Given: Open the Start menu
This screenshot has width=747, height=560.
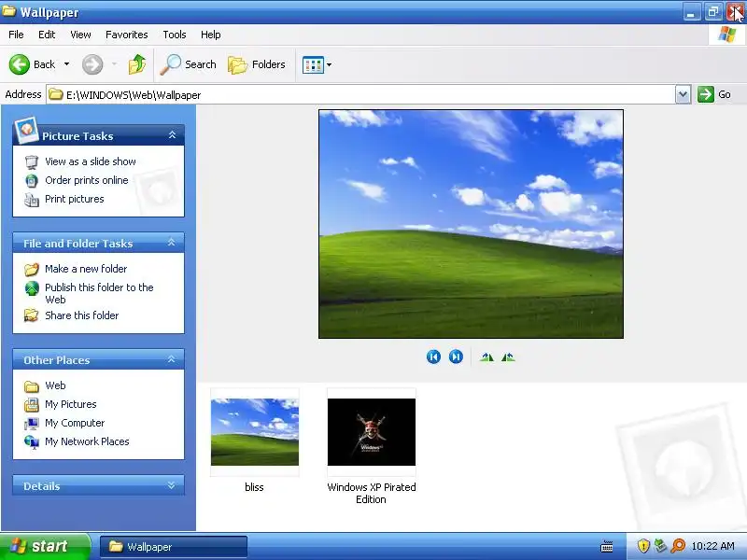Looking at the screenshot, I should pos(45,546).
